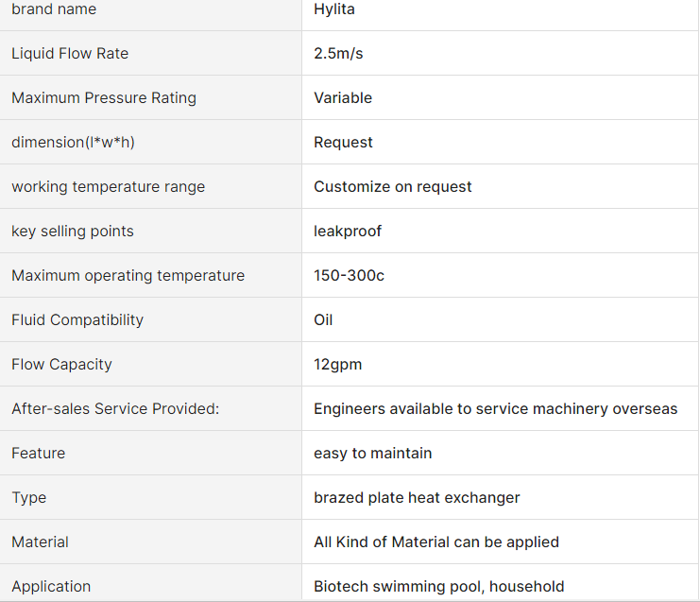Select the 'brazed plate heat exchanger' type value
Image resolution: width=700 pixels, height=602 pixels.
[x=417, y=498]
